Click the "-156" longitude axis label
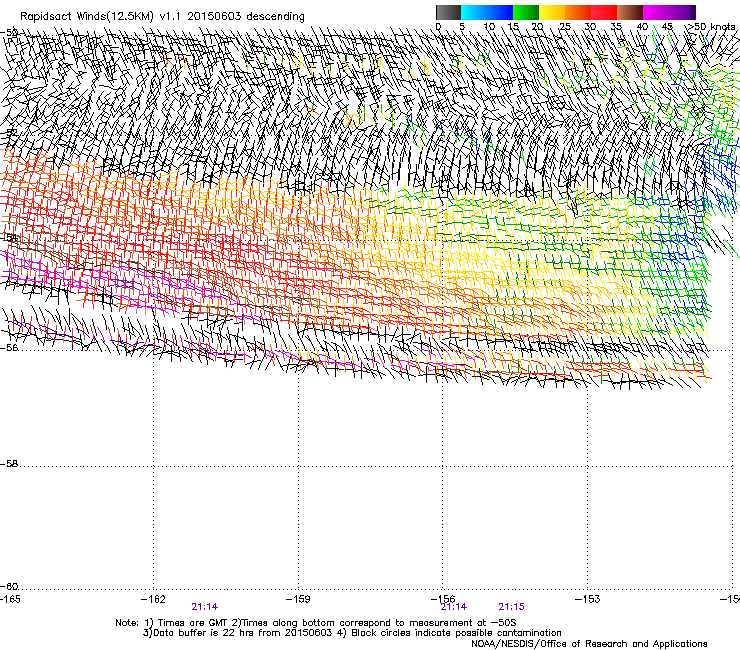The image size is (740, 650). point(443,599)
